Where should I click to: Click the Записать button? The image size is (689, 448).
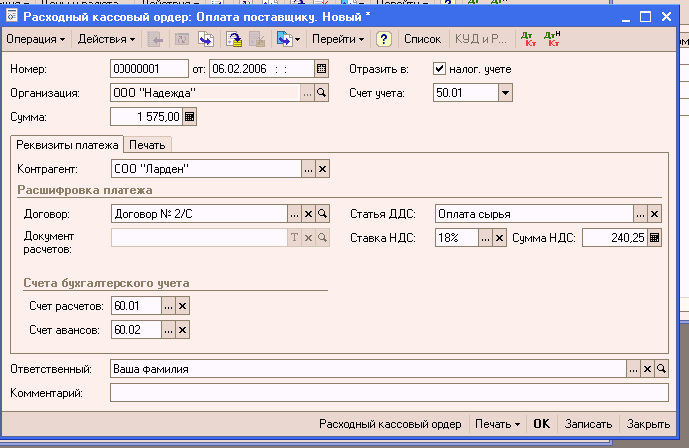[587, 424]
